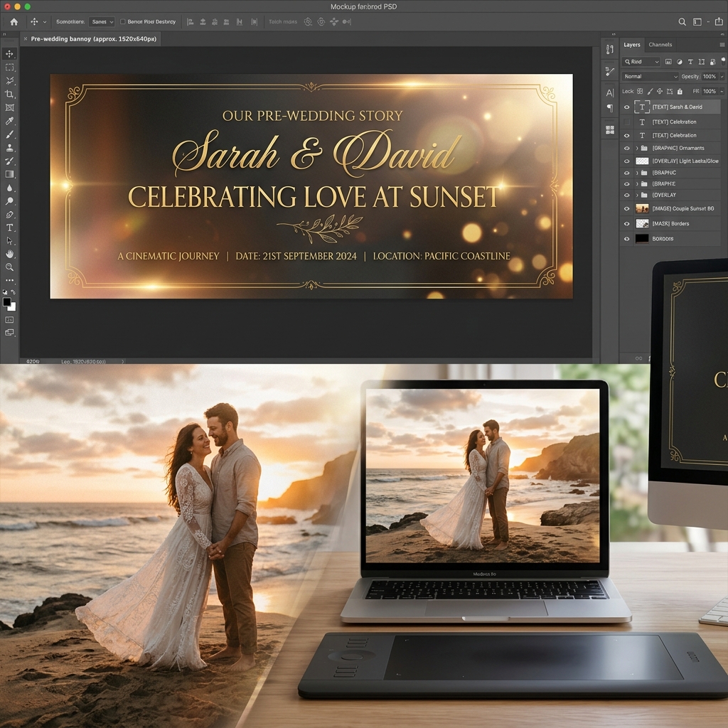Viewport: 728px width, 728px height.
Task: Open the Opacity slider arrow
Action: pos(722,77)
